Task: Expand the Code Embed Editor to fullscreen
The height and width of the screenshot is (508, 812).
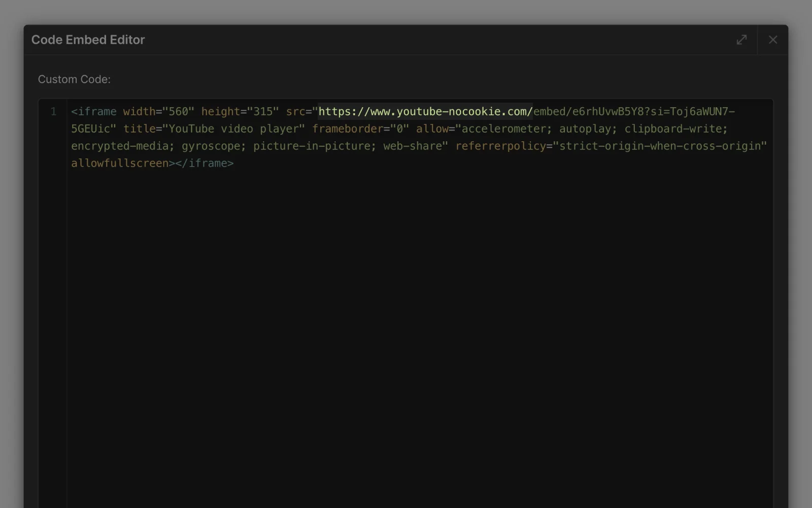Action: pyautogui.click(x=741, y=40)
